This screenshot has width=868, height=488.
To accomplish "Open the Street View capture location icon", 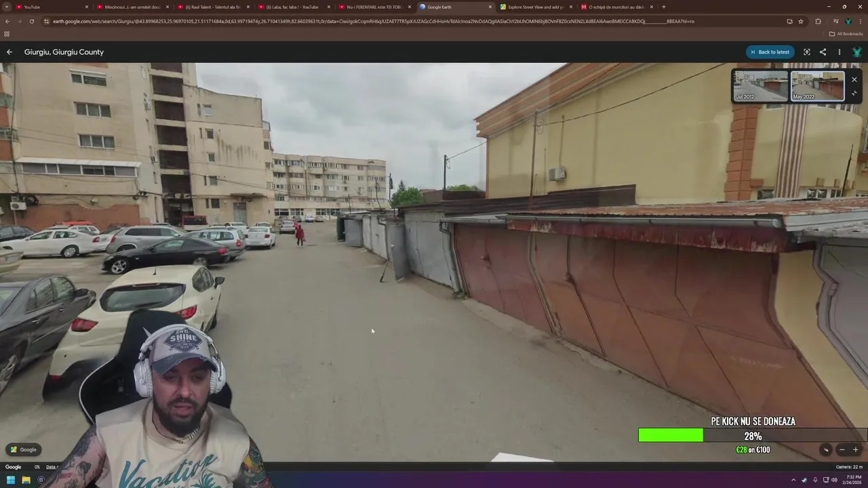I will coord(806,52).
